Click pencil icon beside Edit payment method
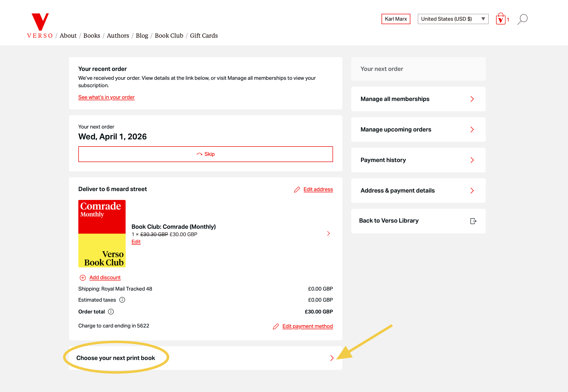 tap(276, 327)
